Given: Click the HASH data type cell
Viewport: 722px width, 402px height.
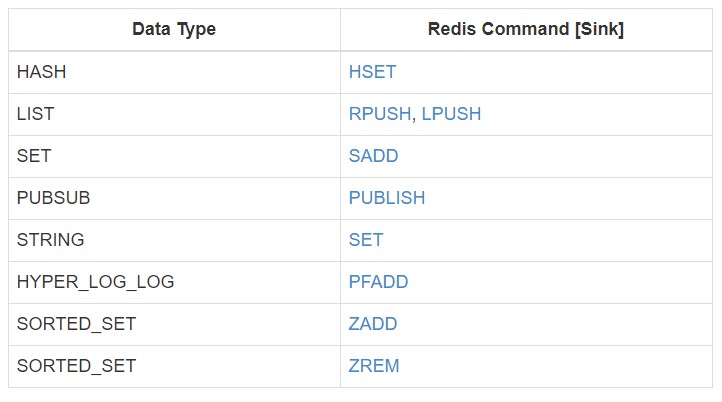Looking at the screenshot, I should tap(41, 72).
